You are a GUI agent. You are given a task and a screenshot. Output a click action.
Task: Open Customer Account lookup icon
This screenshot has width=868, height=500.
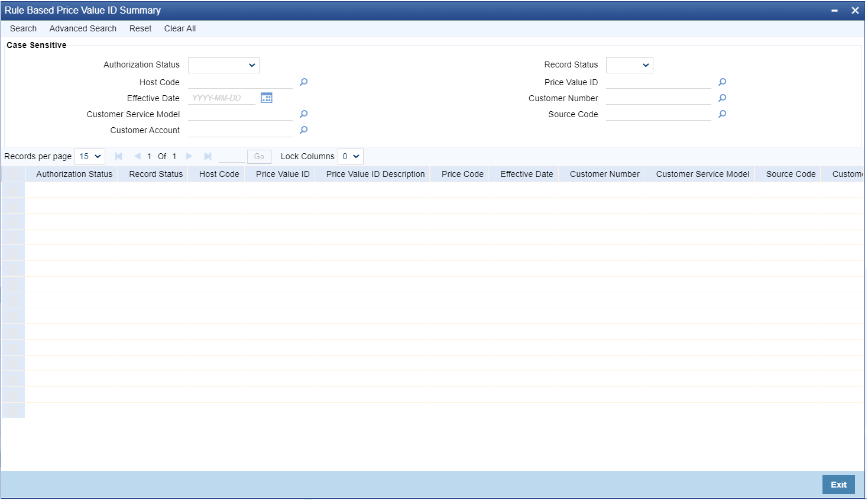pos(303,130)
